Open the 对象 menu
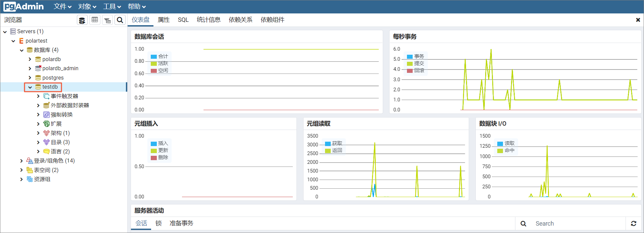 [x=87, y=6]
